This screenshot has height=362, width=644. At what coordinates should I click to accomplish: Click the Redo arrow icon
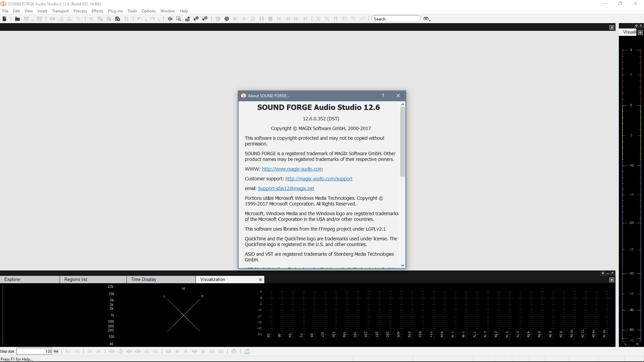click(x=153, y=19)
